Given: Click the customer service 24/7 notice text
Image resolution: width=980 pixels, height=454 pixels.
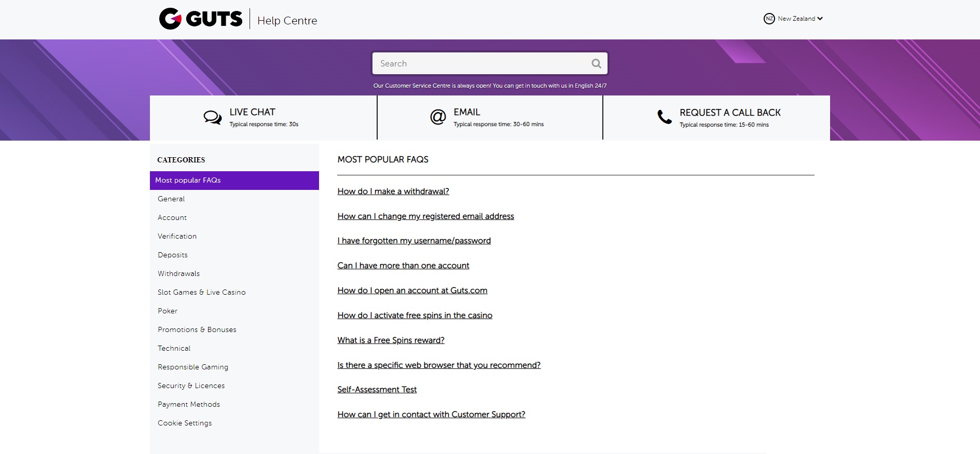Looking at the screenshot, I should [x=490, y=86].
